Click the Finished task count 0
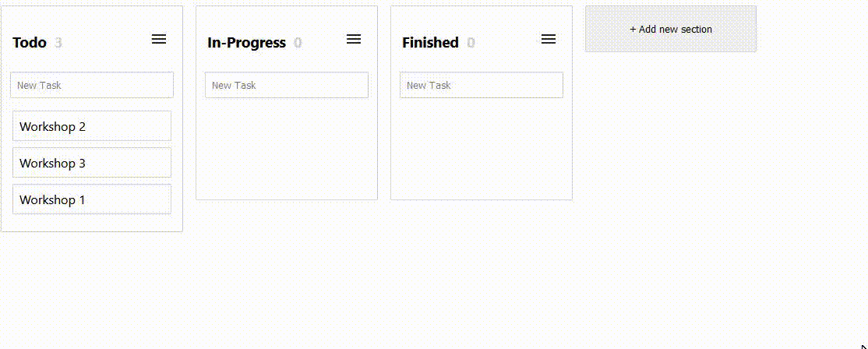Image resolution: width=868 pixels, height=349 pixels. 471,43
